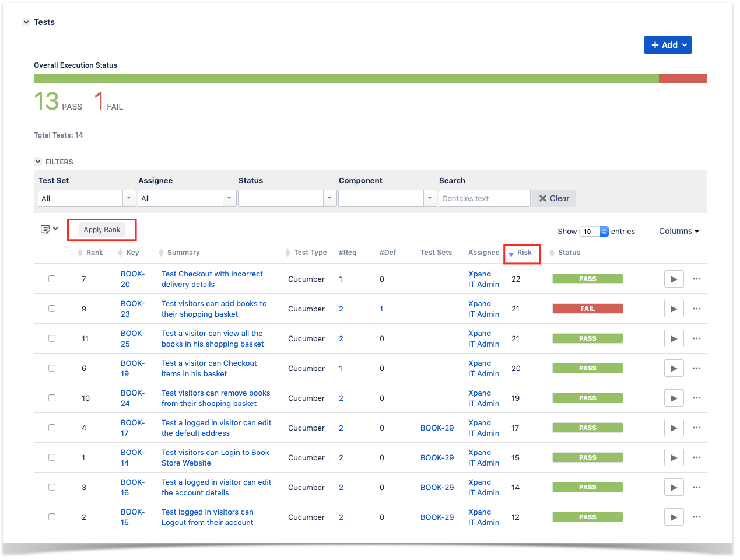
Task: Change the Show entries count selector
Action: click(594, 232)
